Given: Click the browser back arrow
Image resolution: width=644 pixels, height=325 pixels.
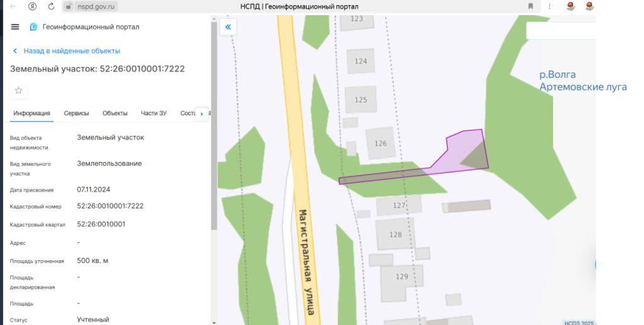Looking at the screenshot, I should [x=13, y=6].
